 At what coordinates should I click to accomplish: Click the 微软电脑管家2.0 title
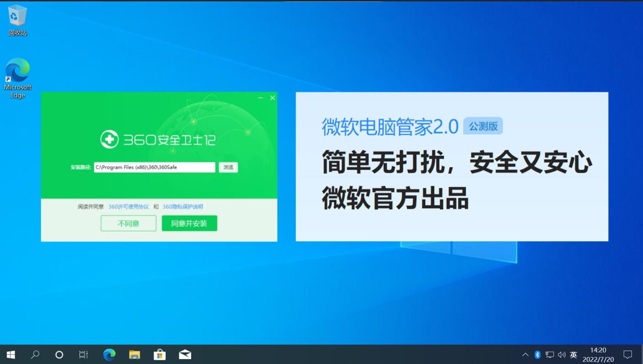390,127
